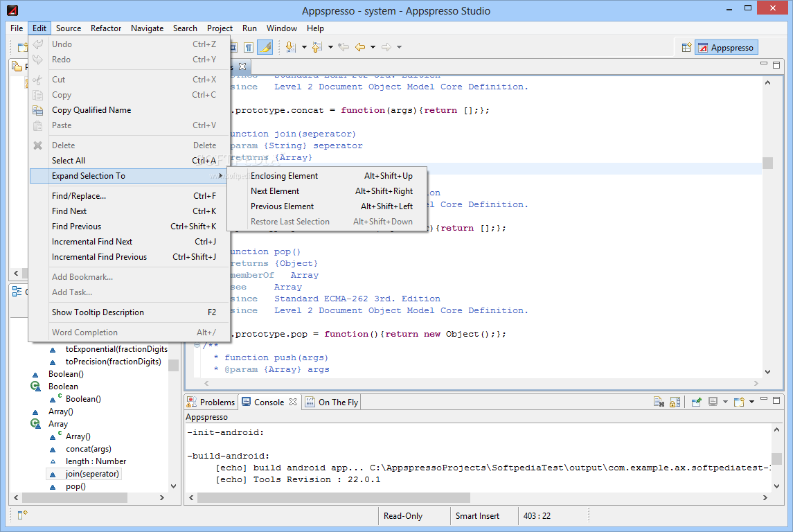The image size is (793, 532).
Task: Toggle Scroll Lock in Console toolbar
Action: [675, 402]
